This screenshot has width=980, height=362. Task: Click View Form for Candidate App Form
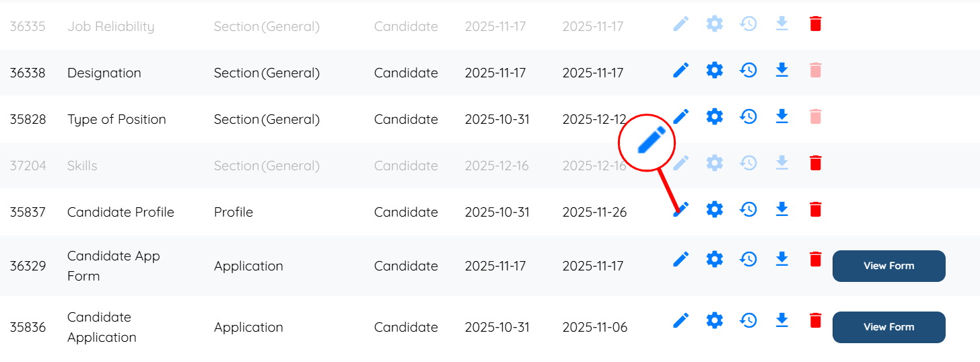[x=888, y=266]
